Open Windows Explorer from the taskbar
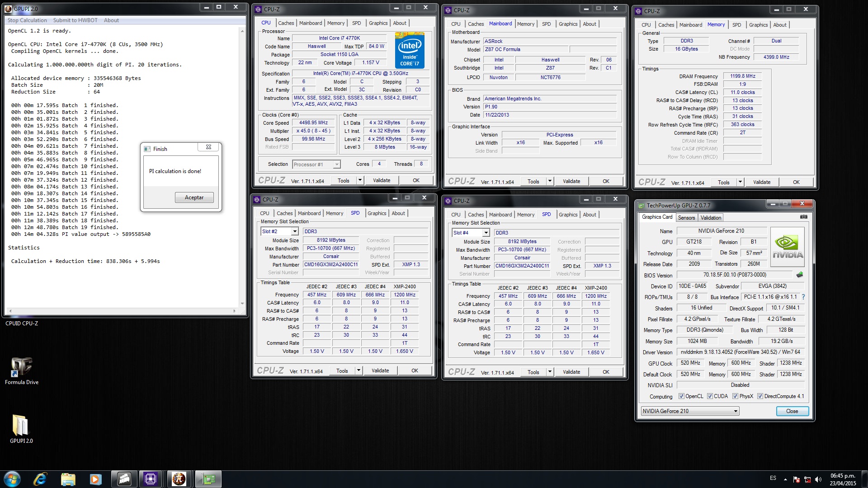Image resolution: width=868 pixels, height=488 pixels. (68, 479)
